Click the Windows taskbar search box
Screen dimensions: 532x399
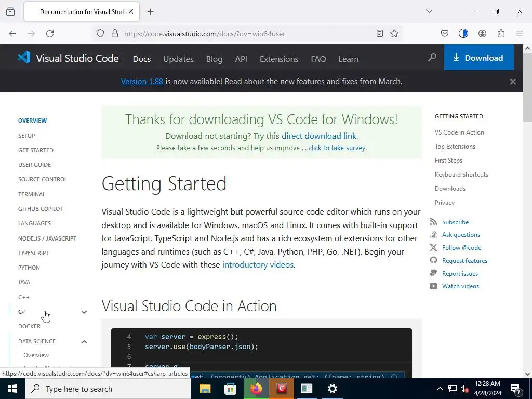(x=108, y=389)
